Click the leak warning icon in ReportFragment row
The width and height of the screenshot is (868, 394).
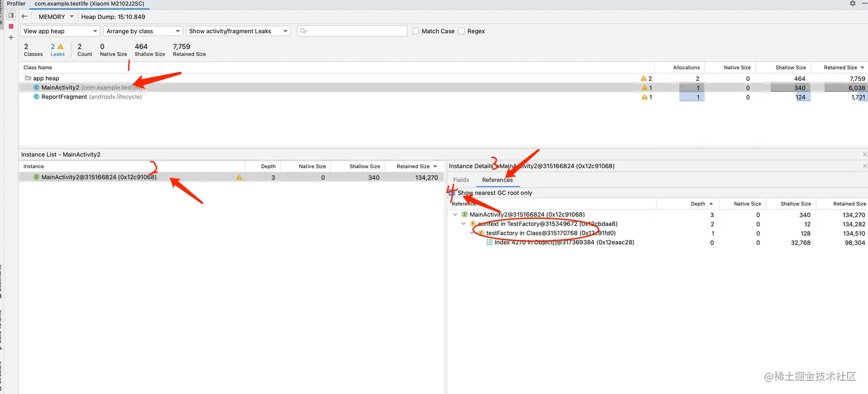pos(644,97)
